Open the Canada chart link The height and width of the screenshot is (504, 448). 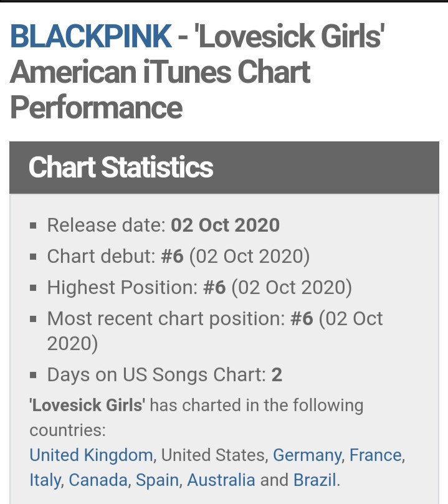[x=98, y=480]
